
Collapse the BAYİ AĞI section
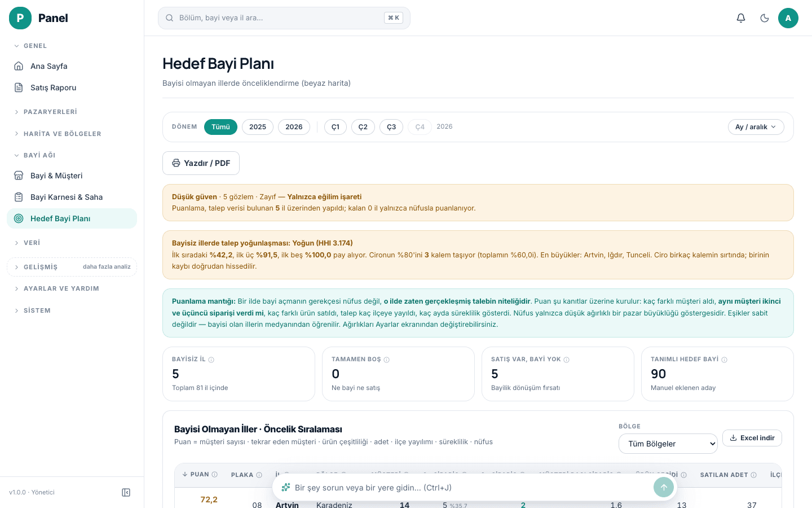(72, 155)
